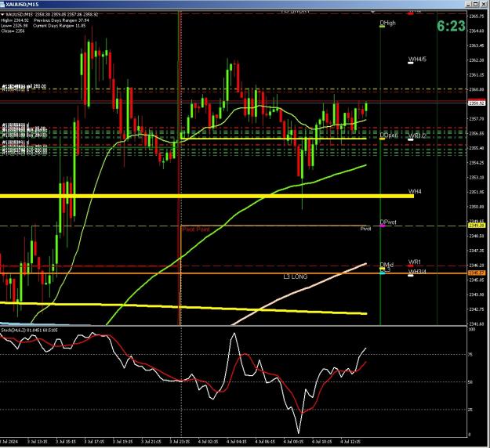Click the 3 Jul 17:15 time label
The image size is (490, 448).
pyautogui.click(x=94, y=442)
